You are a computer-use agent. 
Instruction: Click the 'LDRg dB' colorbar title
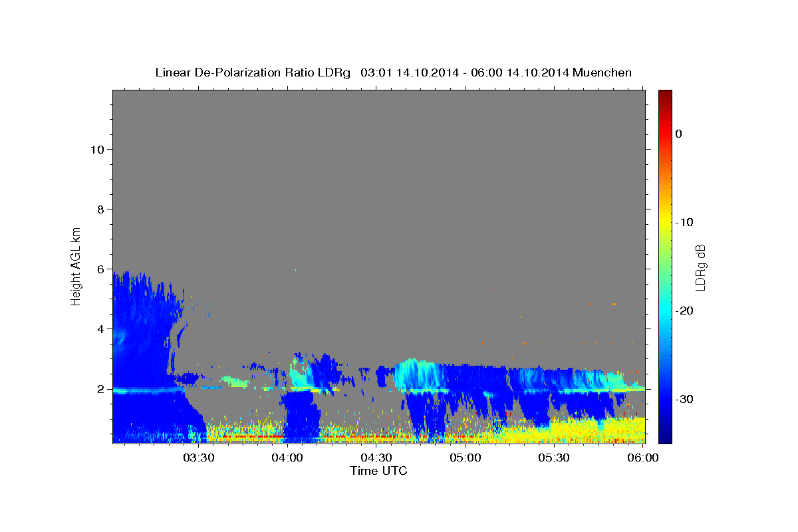[x=700, y=267]
